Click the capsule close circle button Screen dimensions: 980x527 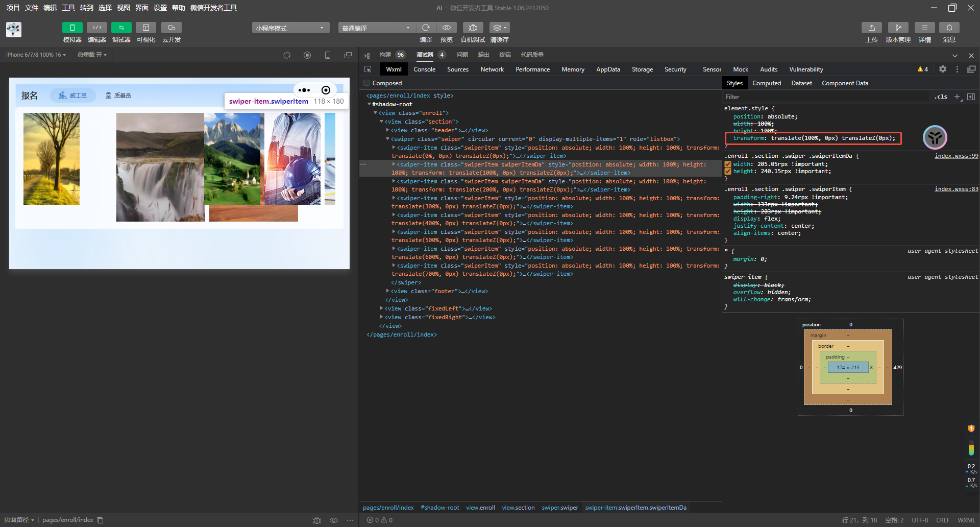click(326, 90)
